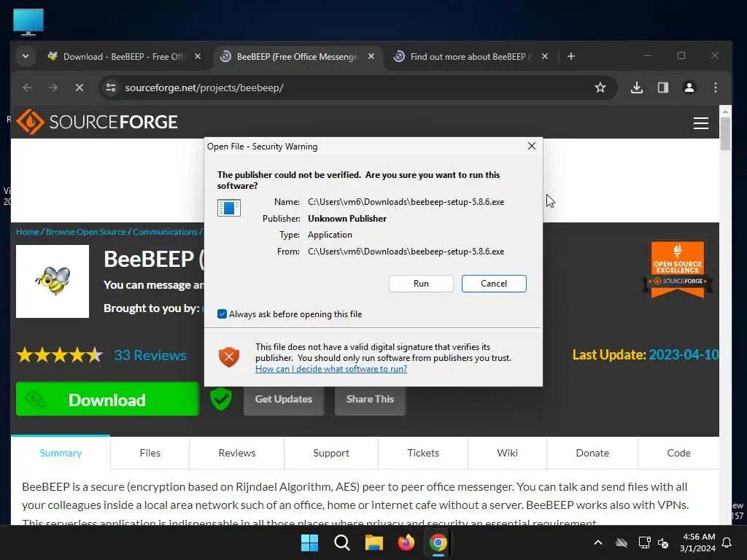Select the Wiki tab
The width and height of the screenshot is (747, 560).
coord(508,453)
